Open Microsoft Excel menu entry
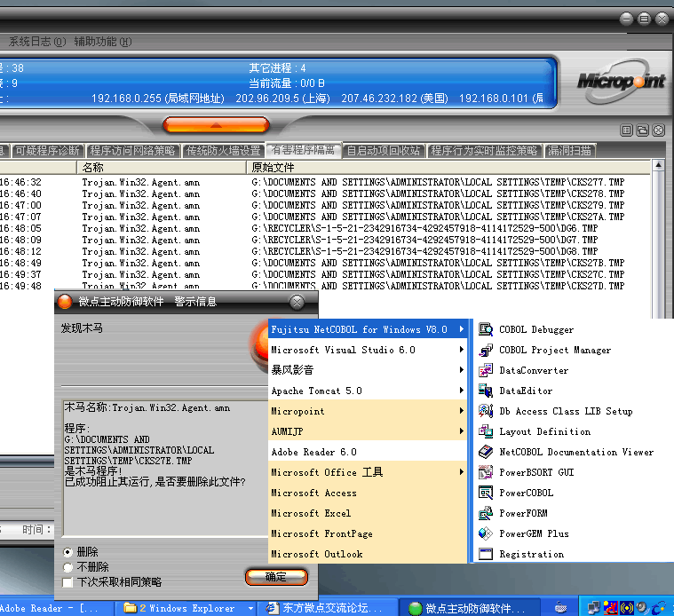 click(x=368, y=513)
